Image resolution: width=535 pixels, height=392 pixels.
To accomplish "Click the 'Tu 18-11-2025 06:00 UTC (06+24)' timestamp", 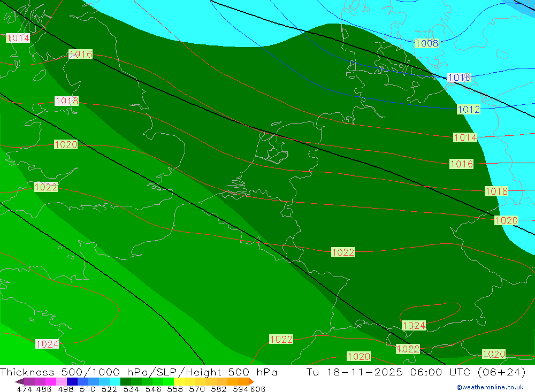I will click(416, 372).
